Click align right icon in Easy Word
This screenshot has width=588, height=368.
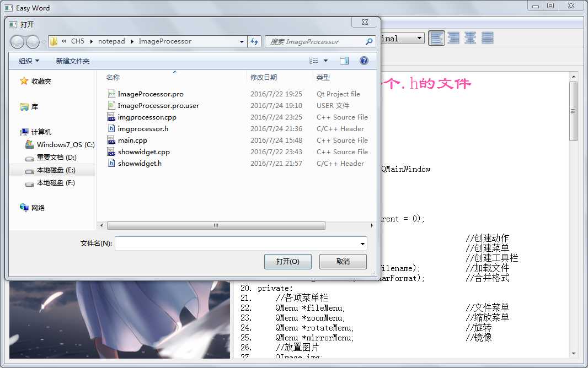tap(453, 38)
